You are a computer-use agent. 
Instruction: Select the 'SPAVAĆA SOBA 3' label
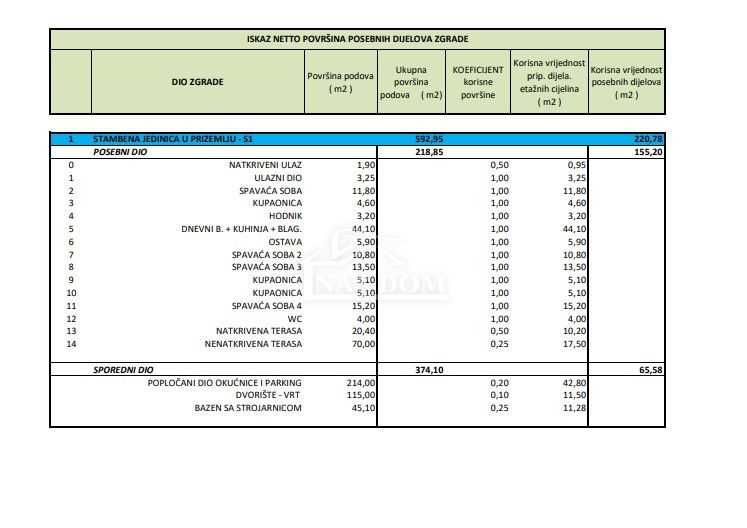[x=267, y=267]
